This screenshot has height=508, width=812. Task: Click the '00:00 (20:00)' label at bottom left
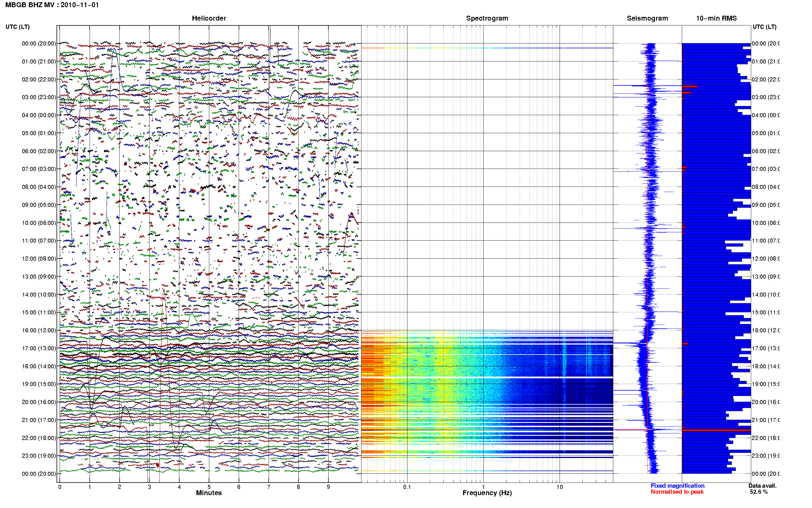pyautogui.click(x=39, y=474)
